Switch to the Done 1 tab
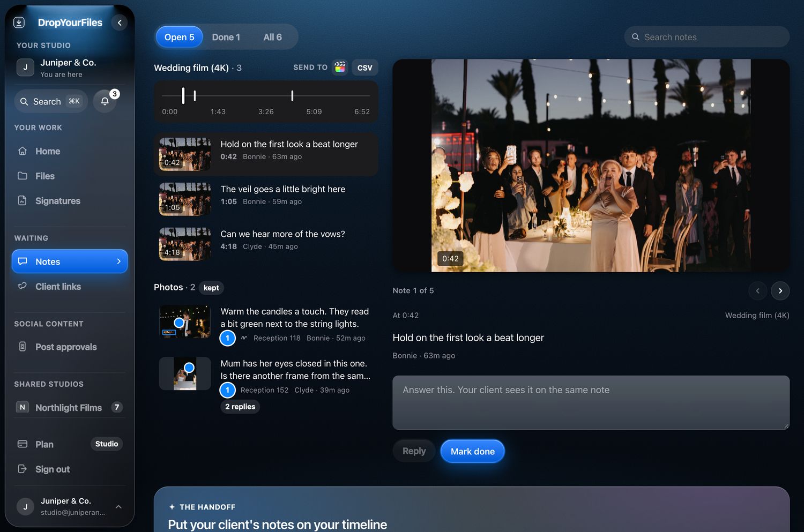The image size is (804, 532). (x=226, y=37)
